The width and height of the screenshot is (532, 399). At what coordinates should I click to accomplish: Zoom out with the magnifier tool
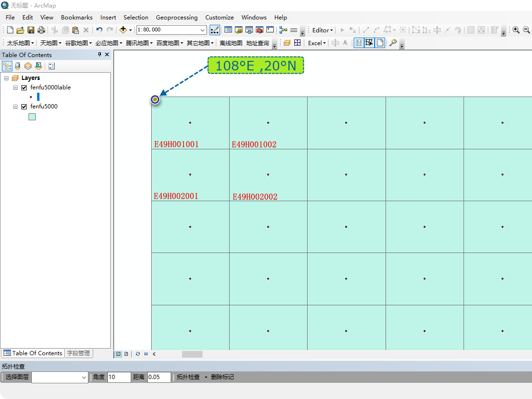pyautogui.click(x=527, y=30)
